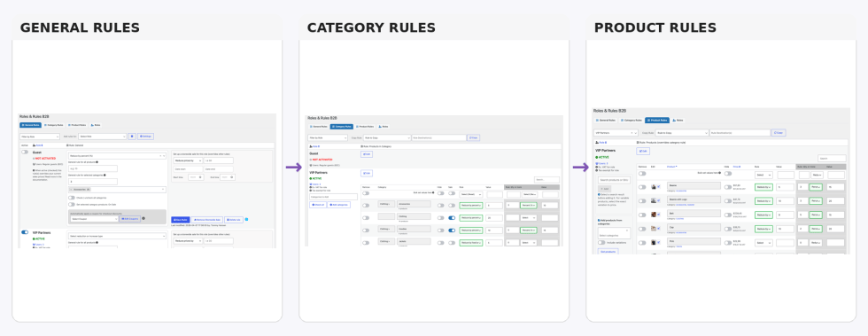Switch to Category Rules tab in General Rules screenshot
The width and height of the screenshot is (868, 336).
point(55,125)
